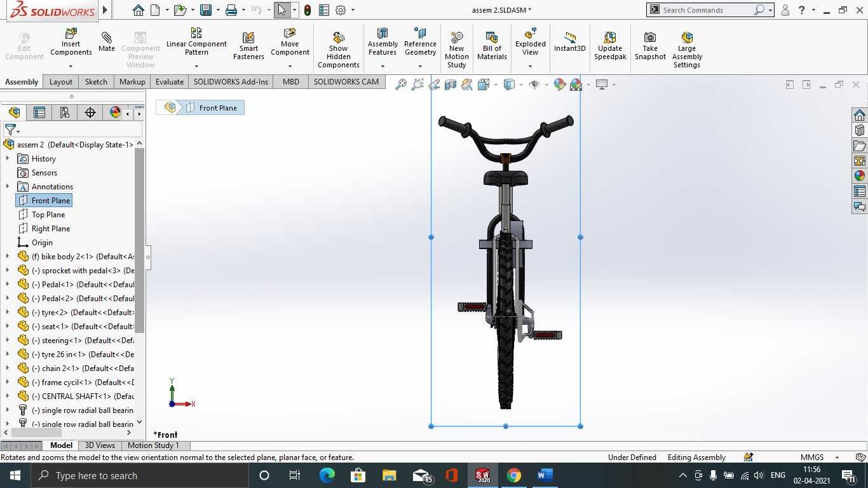Open the SOLIDWORKS Add-Ins tab
This screenshot has height=488, width=868.
231,82
